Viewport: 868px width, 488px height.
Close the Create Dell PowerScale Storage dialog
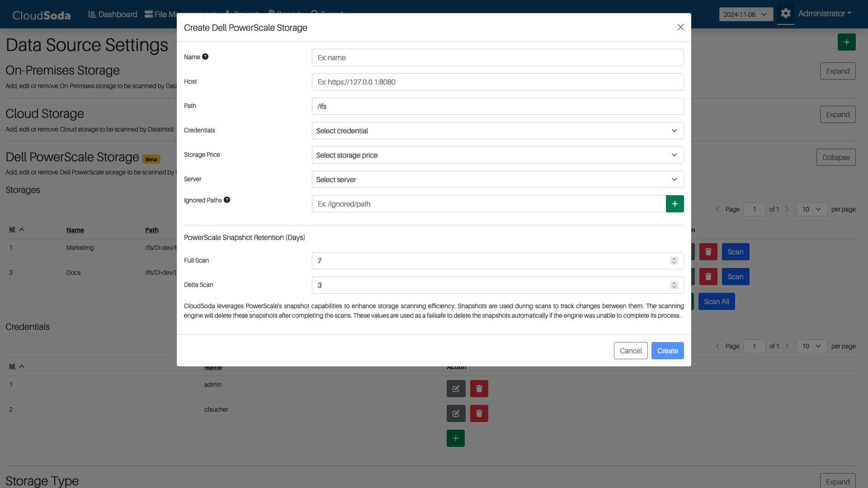680,27
